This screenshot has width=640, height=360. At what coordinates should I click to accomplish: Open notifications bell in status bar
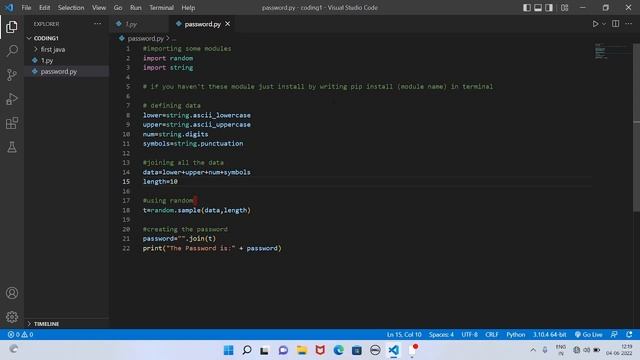[x=629, y=335]
